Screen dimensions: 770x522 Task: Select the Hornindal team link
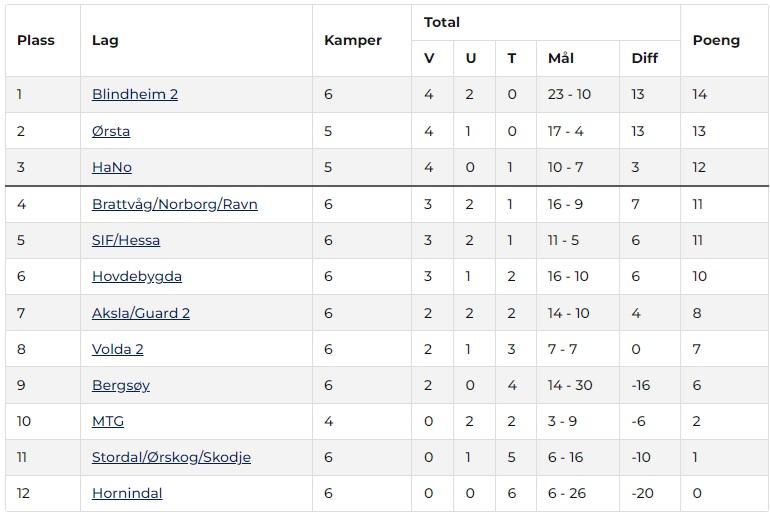[126, 493]
